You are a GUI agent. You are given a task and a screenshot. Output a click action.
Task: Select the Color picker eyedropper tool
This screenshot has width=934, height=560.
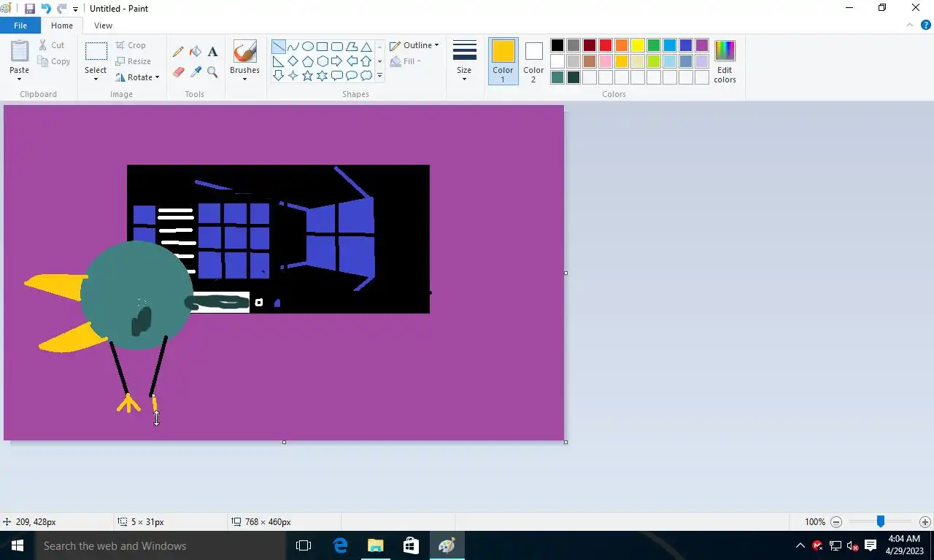pyautogui.click(x=196, y=72)
